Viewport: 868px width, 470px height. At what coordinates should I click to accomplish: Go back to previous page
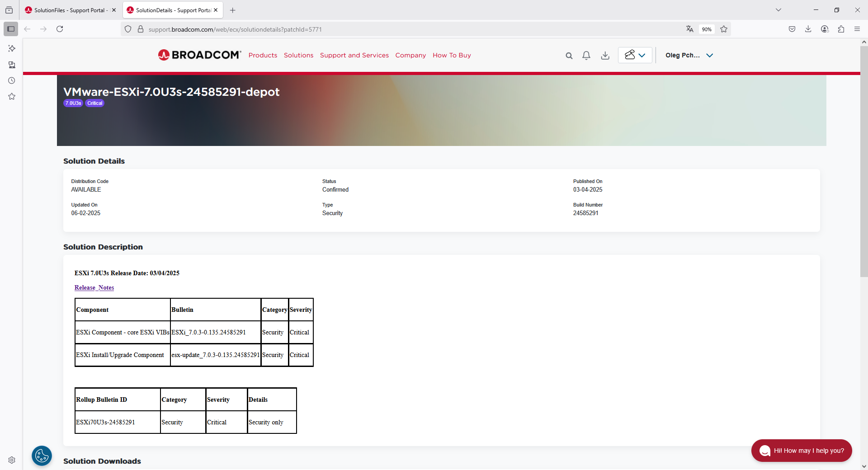point(27,29)
